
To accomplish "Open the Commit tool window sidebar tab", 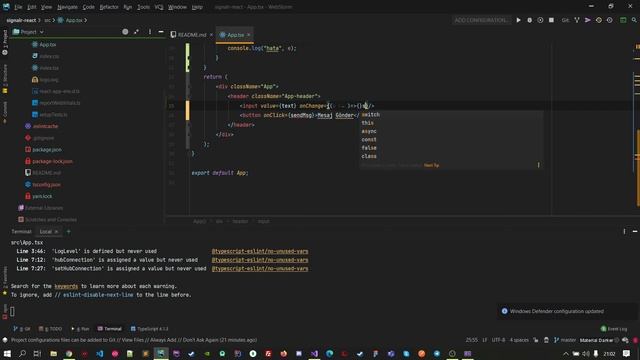I will tap(5, 112).
